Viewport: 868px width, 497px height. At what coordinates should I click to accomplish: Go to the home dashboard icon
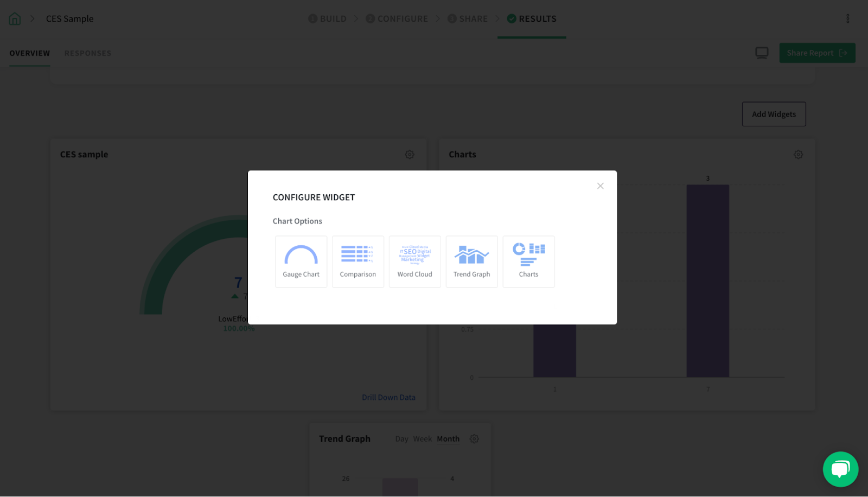click(15, 19)
